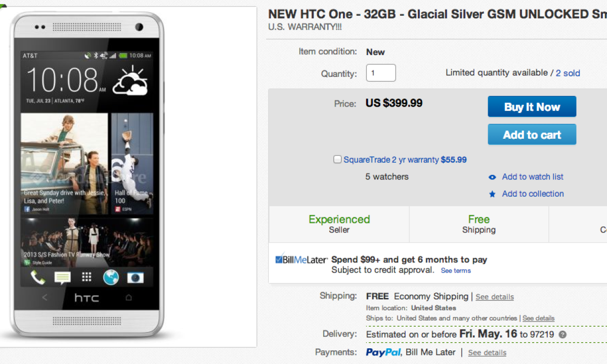
Task: Click Add to watch list link
Action: point(533,177)
